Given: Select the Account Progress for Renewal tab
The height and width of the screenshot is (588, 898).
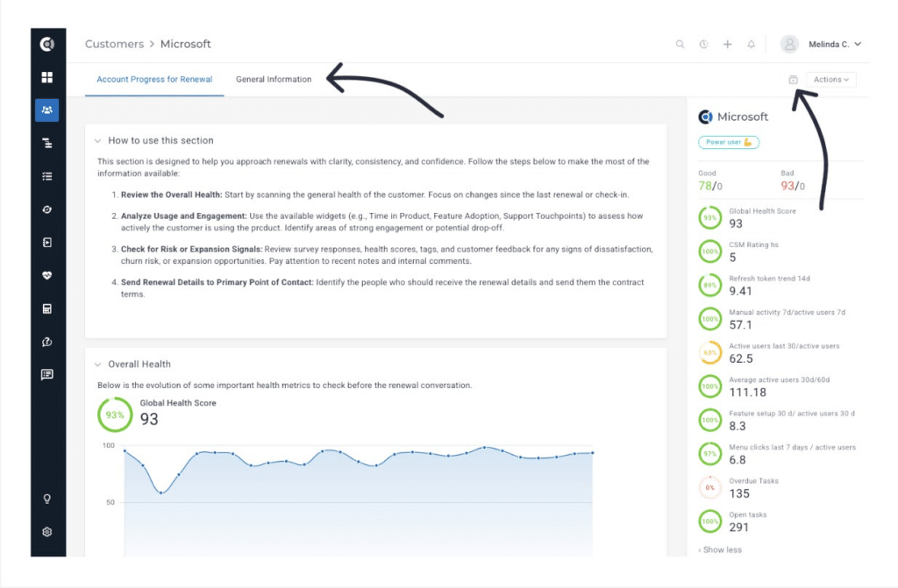Looking at the screenshot, I should click(x=154, y=79).
